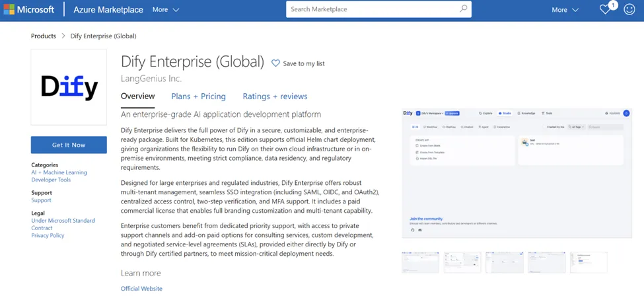Click the large Dify Studio screenshot
Viewport: 644px width, 296px height.
[517, 173]
